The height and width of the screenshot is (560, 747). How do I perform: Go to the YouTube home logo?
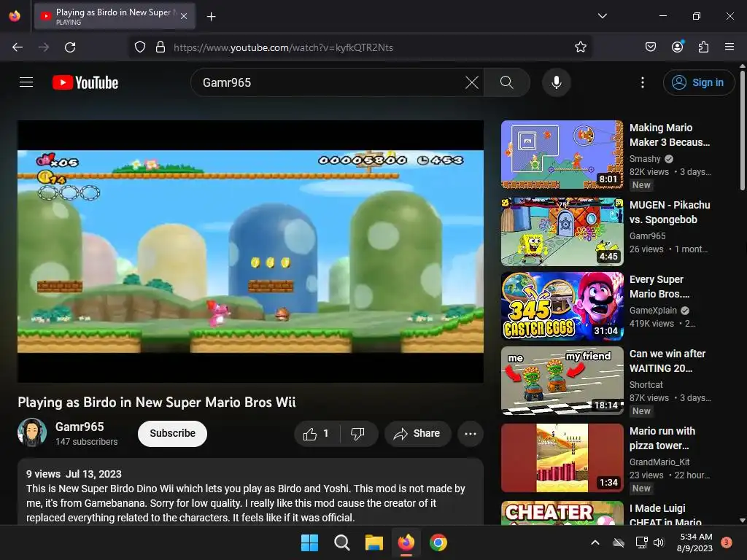(x=85, y=82)
